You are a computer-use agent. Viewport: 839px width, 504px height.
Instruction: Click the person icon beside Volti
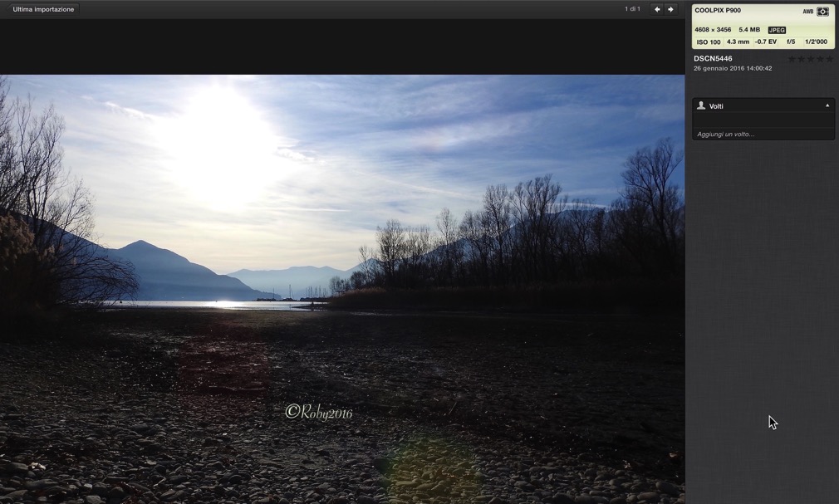(x=701, y=105)
